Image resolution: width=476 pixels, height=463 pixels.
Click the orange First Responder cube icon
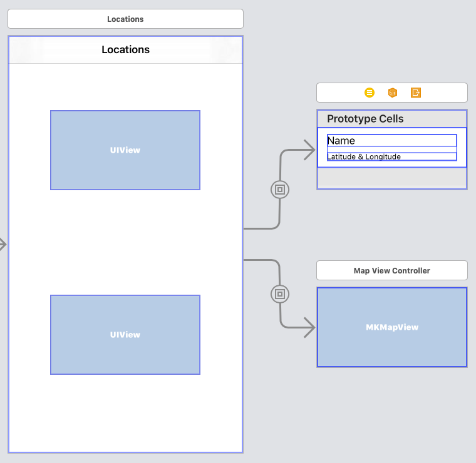[x=393, y=93]
